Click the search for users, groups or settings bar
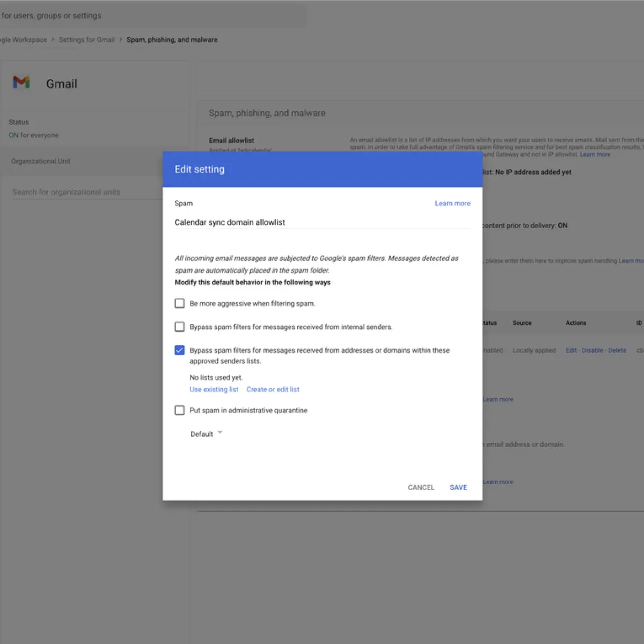 click(x=153, y=16)
